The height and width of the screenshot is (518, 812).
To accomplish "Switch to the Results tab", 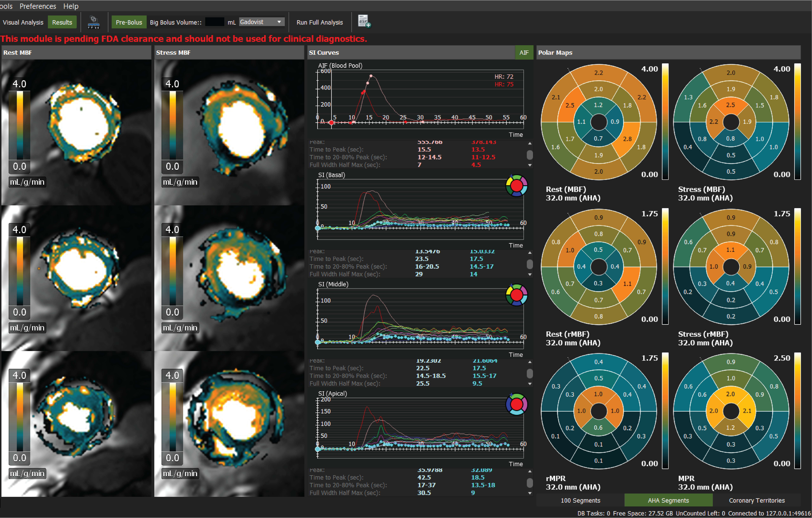I will point(62,22).
